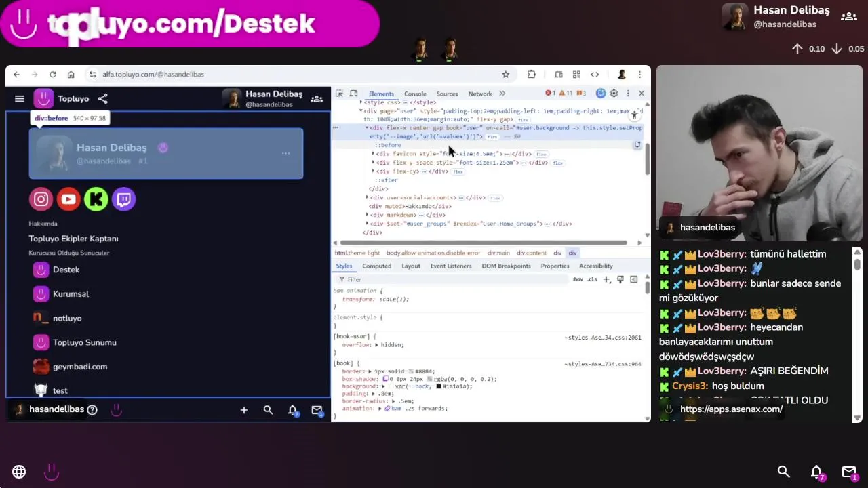The width and height of the screenshot is (868, 488).
Task: Reload the browser page
Action: click(52, 75)
